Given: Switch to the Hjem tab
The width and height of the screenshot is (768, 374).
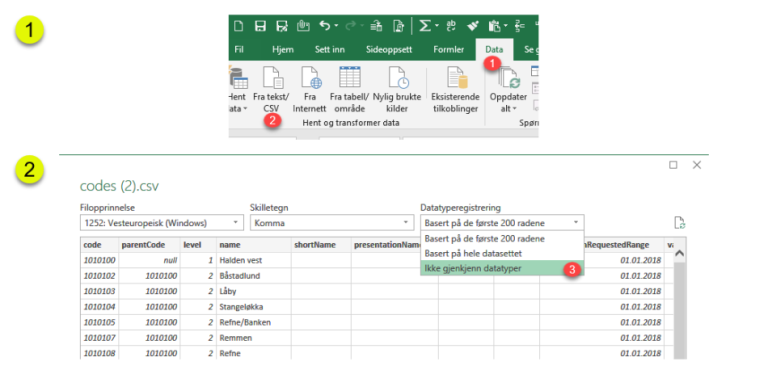Looking at the screenshot, I should tap(283, 49).
